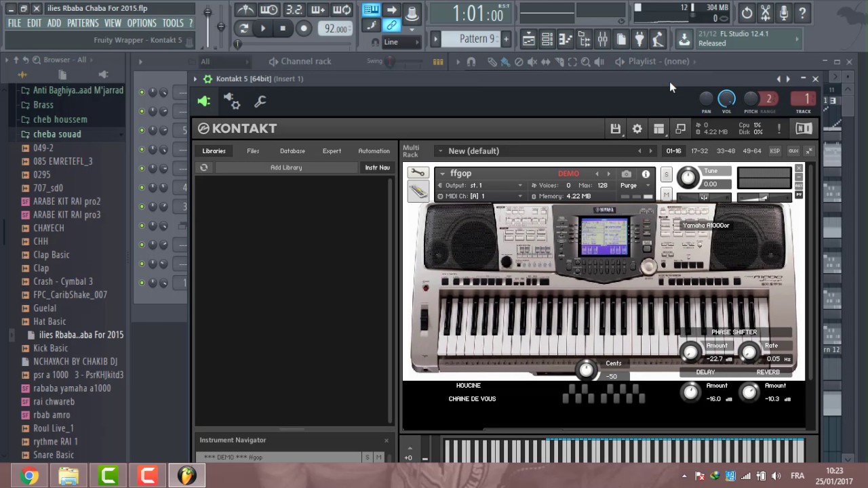Screen dimensions: 868x488
Task: Switch to the Automation tab in Kontakt
Action: [x=374, y=151]
